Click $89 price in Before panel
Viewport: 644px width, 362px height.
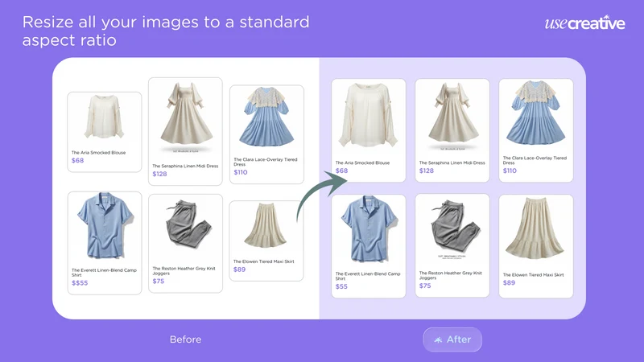point(239,269)
